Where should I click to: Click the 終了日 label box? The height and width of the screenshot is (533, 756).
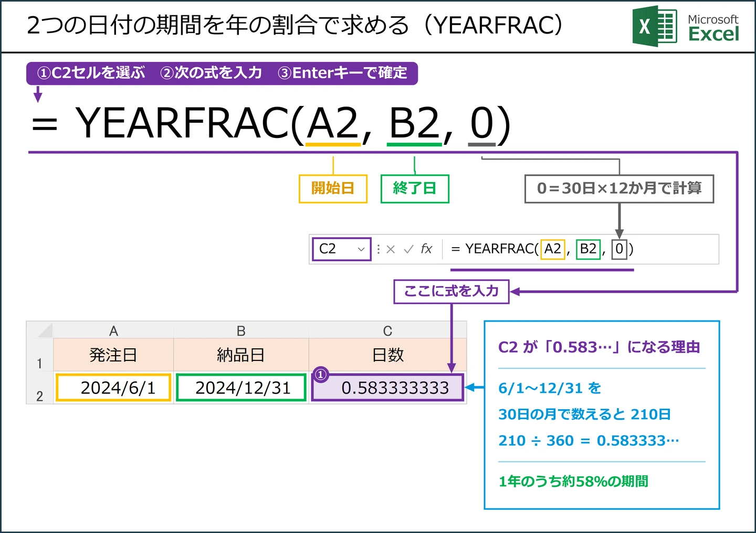(415, 188)
